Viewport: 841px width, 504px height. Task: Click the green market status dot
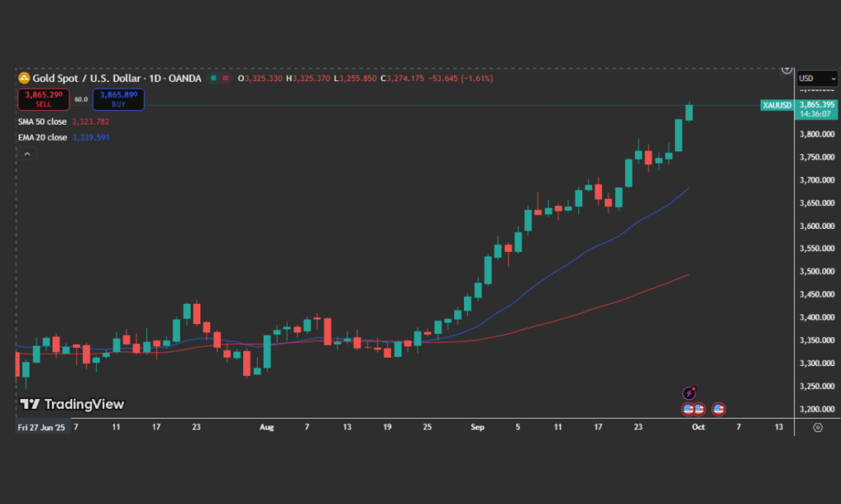click(213, 78)
